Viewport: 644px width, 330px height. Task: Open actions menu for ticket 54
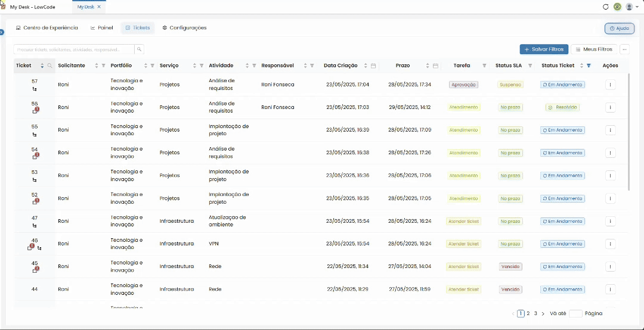pyautogui.click(x=611, y=152)
